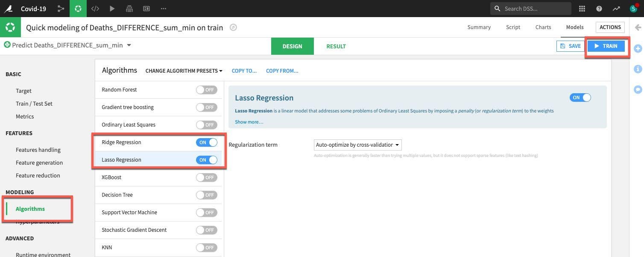644x257 pixels.
Task: Open the Flow icon in top bar
Action: click(x=61, y=9)
